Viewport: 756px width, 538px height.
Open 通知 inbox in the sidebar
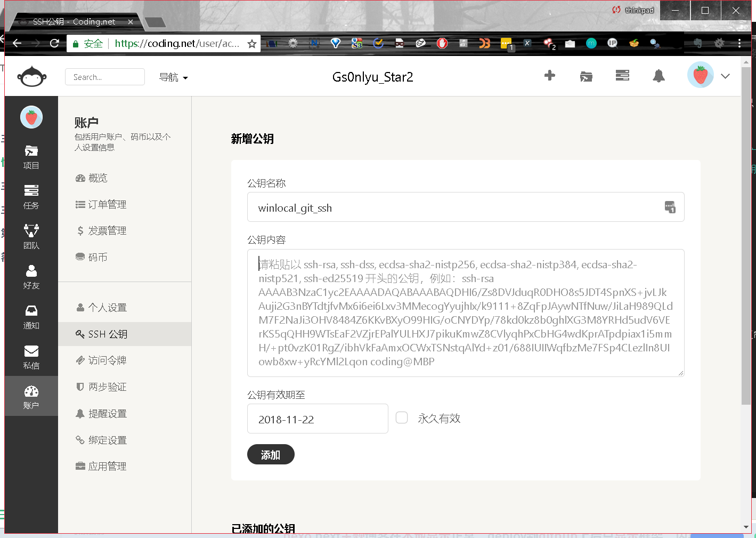point(31,317)
